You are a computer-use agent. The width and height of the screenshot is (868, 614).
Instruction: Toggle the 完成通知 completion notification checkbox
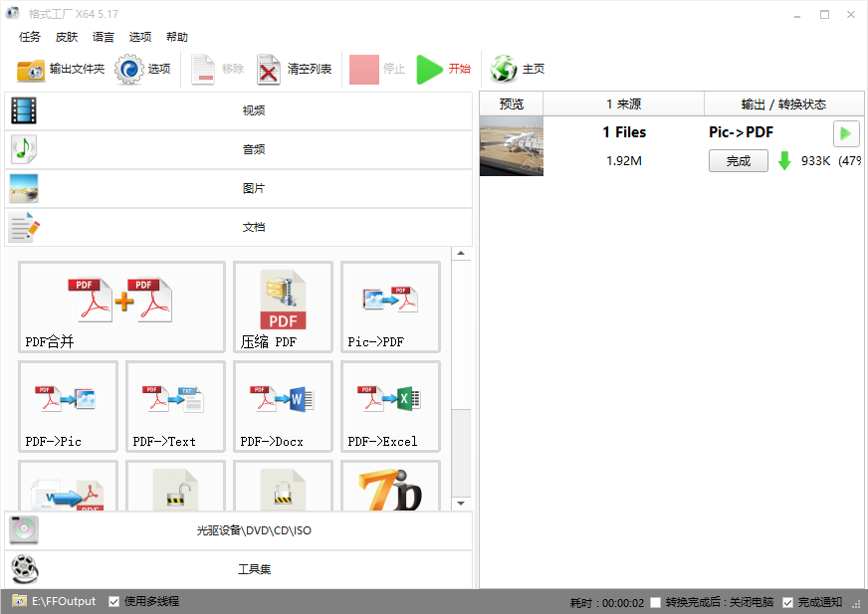coord(785,601)
